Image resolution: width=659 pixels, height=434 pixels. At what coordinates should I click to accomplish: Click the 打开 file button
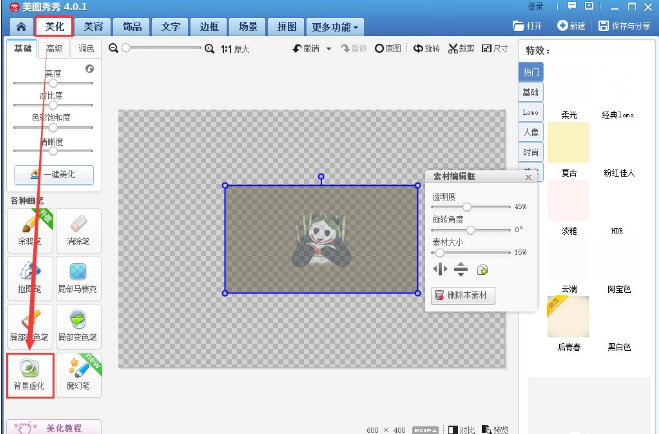coord(527,26)
